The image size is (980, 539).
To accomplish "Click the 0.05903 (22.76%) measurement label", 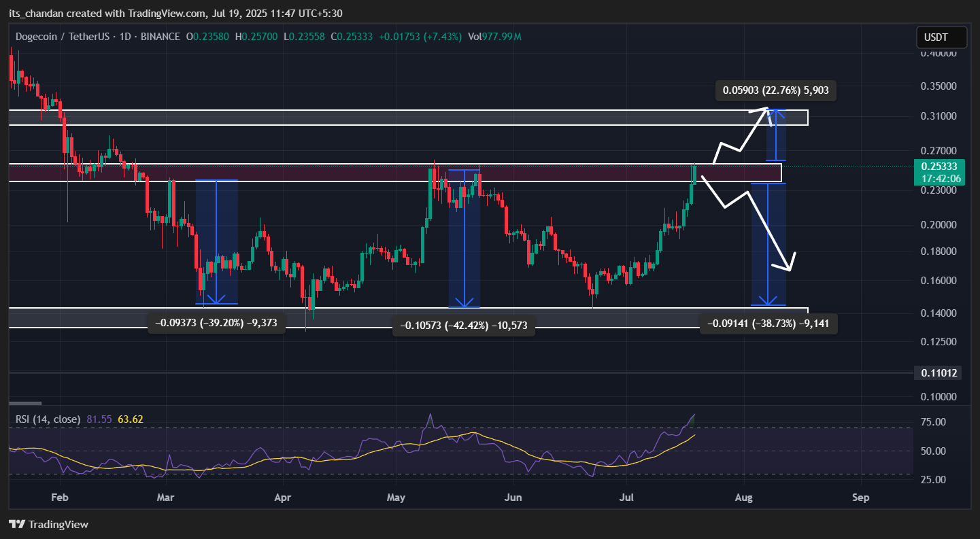I will click(x=775, y=90).
